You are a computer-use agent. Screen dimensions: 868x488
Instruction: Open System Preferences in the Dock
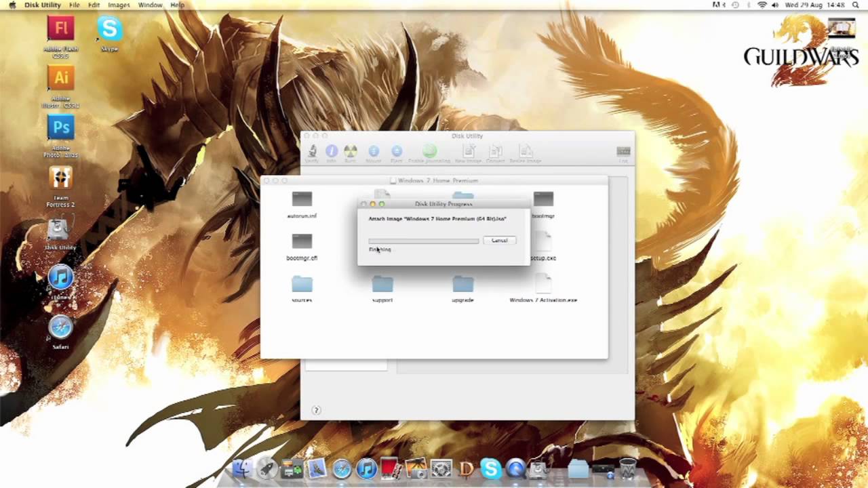[441, 468]
